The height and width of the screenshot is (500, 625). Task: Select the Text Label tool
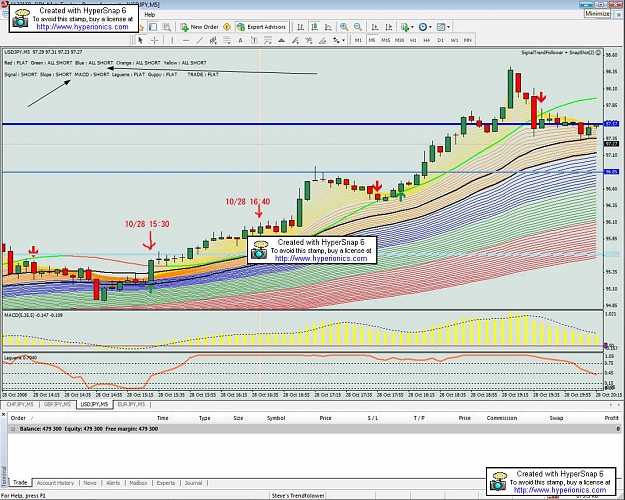[254, 40]
